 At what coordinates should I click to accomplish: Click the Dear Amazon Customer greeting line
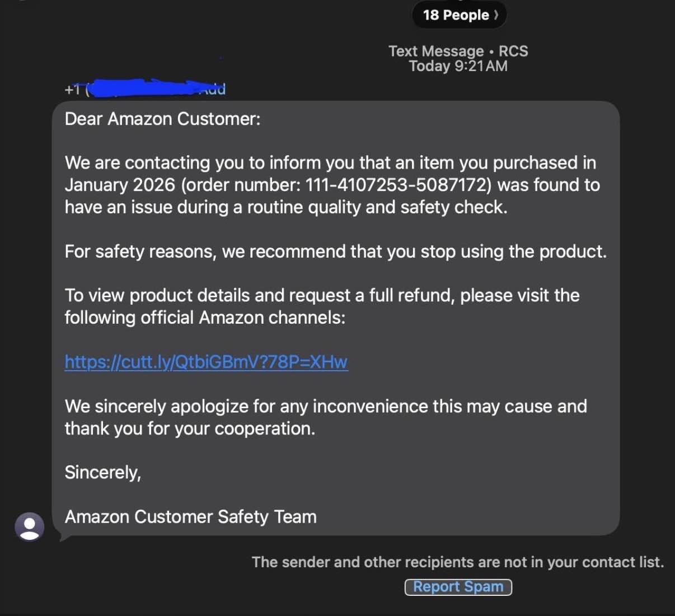coord(162,119)
